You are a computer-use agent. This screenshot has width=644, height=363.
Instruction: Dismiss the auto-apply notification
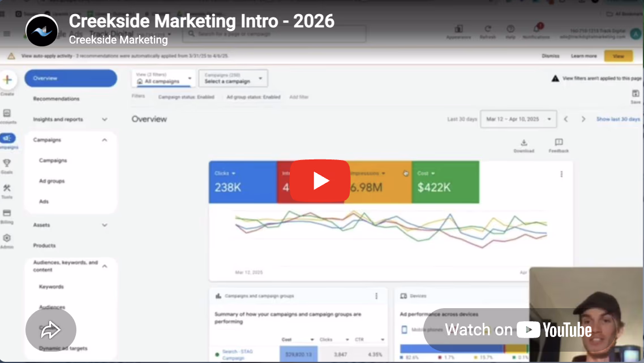(551, 56)
